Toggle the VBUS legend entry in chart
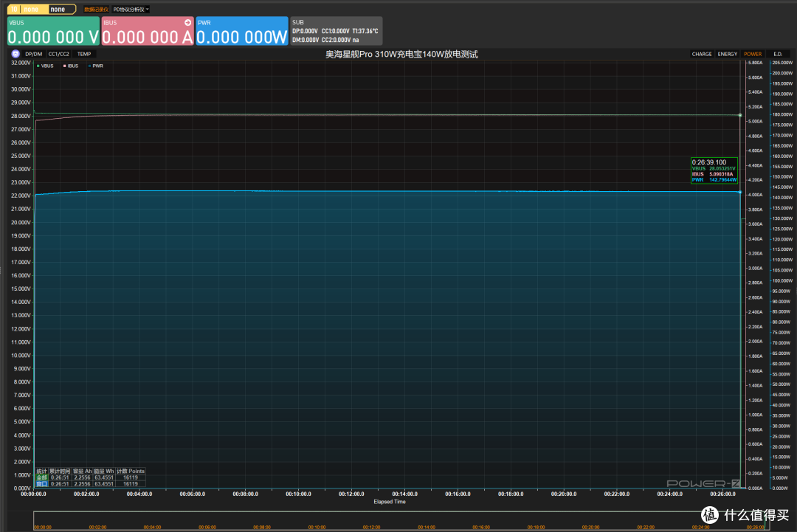 click(x=45, y=66)
